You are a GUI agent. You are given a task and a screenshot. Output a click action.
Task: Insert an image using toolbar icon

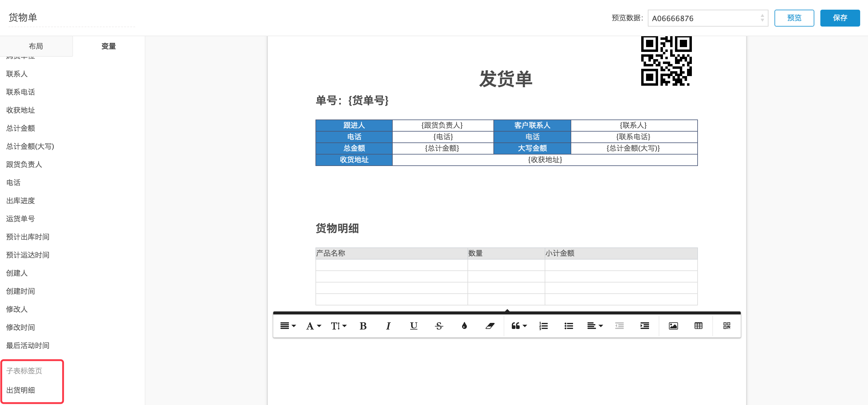point(673,326)
